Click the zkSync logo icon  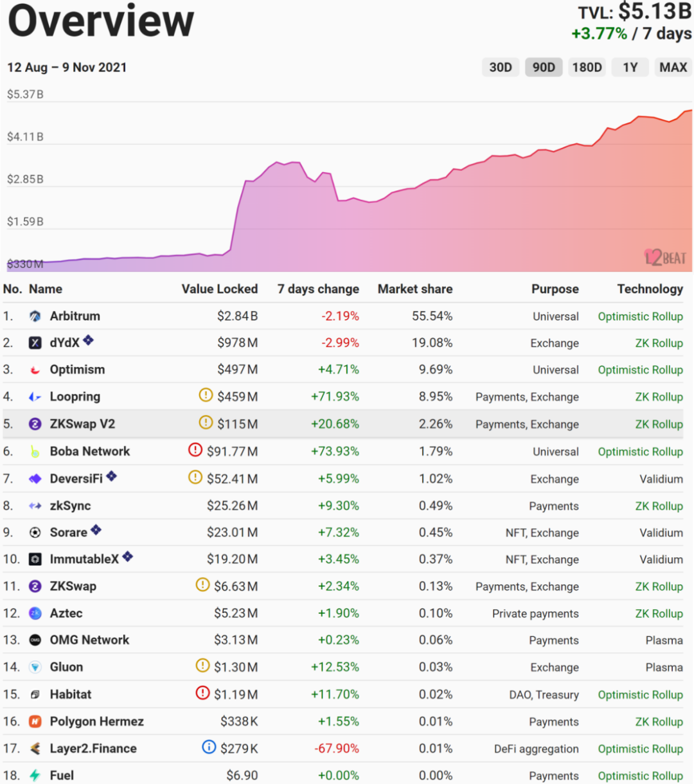click(x=35, y=506)
